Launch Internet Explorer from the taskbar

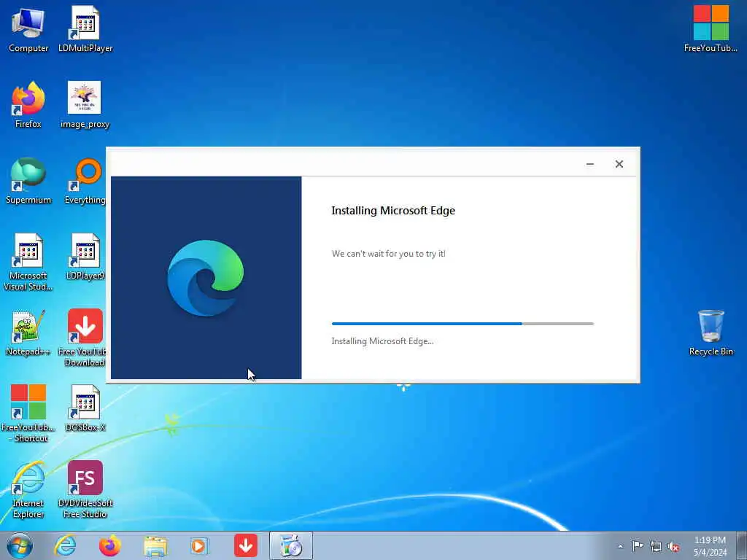(65, 545)
